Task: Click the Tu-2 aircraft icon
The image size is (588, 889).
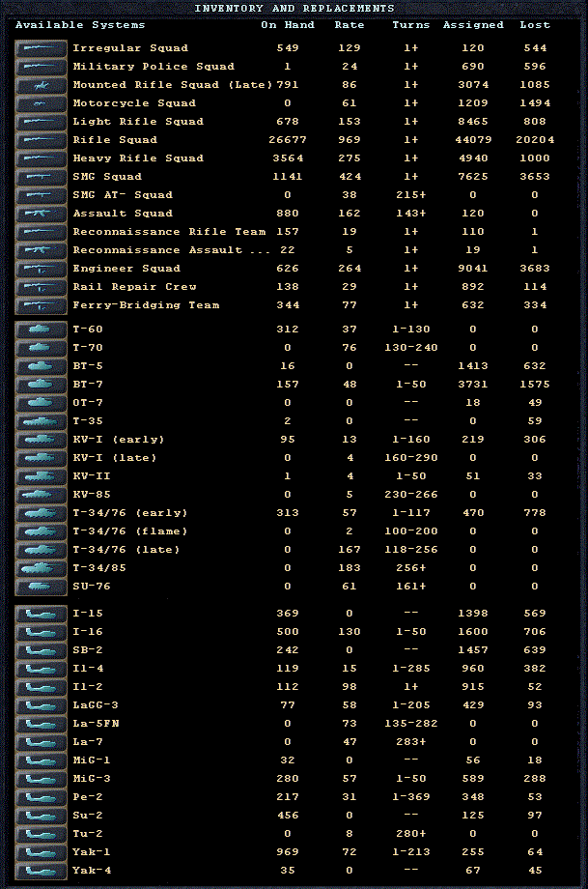Action: click(x=41, y=834)
